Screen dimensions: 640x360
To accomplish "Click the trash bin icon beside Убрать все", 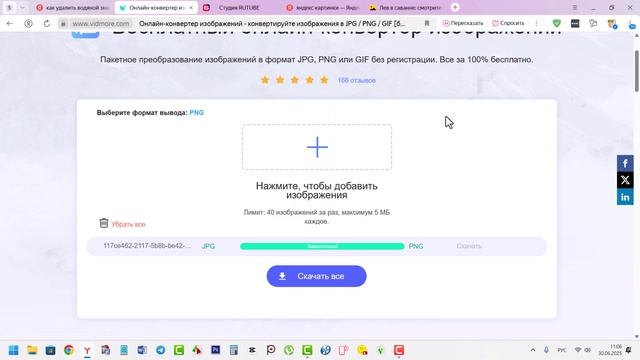I will [104, 223].
